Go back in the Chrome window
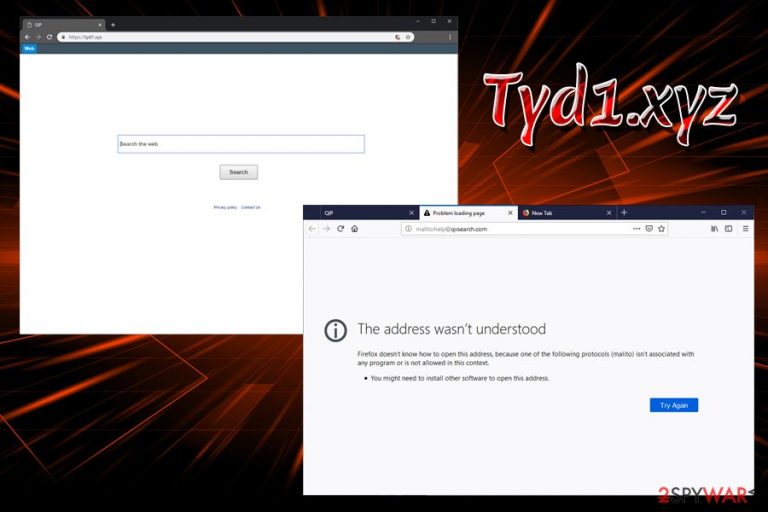 pos(27,37)
